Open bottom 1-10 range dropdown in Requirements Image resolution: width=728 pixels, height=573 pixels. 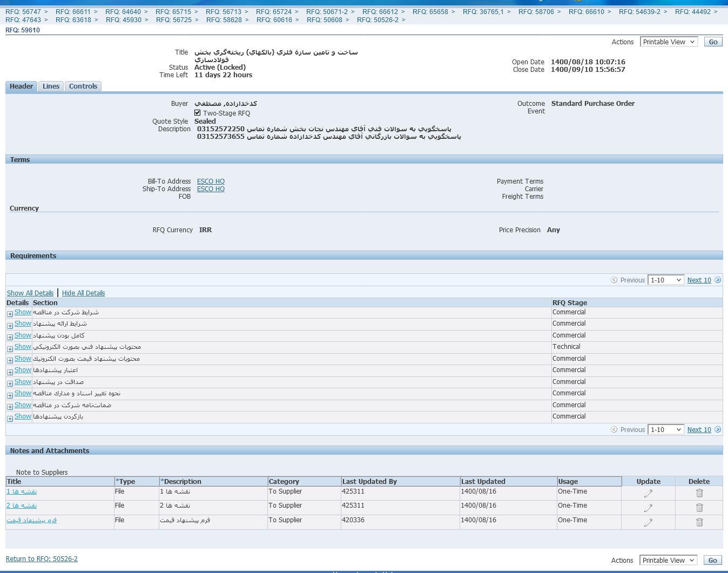click(666, 429)
